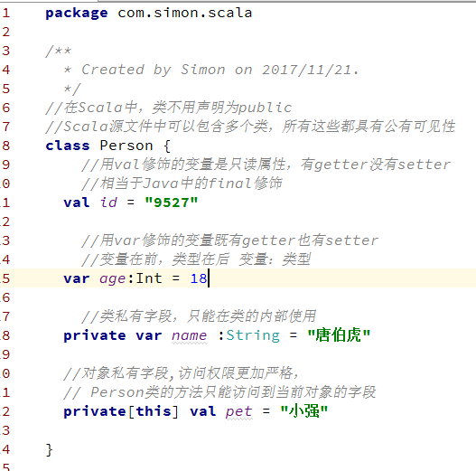
Task: Click the underlined 'name' variable
Action: click(x=190, y=335)
